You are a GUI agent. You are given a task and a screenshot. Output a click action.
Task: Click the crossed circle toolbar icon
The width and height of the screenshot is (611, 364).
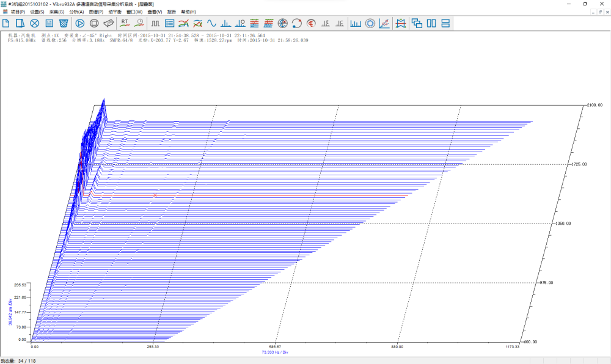click(35, 23)
